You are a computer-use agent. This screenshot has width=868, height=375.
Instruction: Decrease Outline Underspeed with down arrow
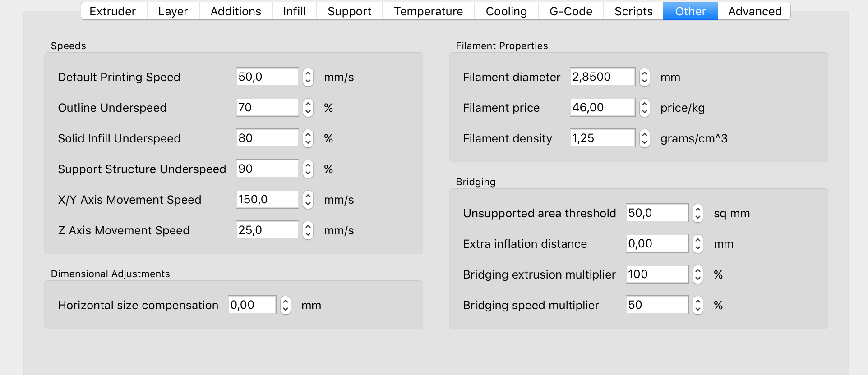click(308, 112)
